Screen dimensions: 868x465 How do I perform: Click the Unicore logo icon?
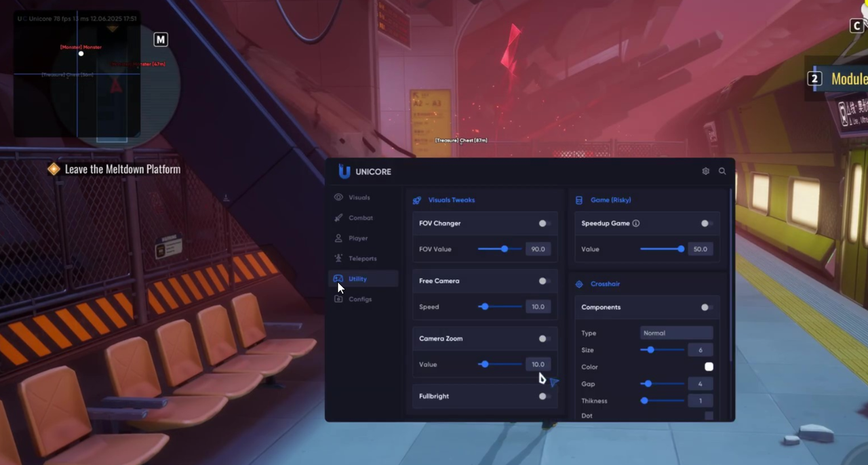[344, 171]
